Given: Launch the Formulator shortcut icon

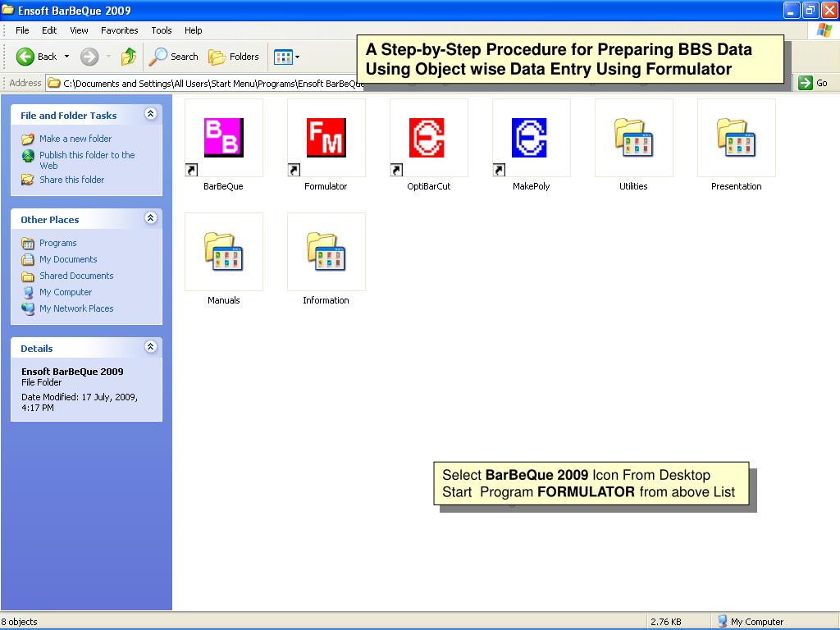Looking at the screenshot, I should pyautogui.click(x=326, y=138).
